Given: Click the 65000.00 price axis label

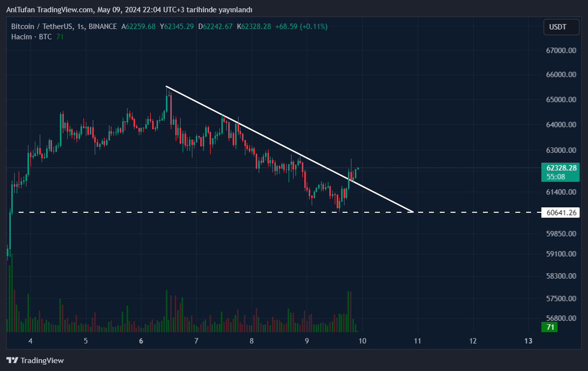Looking at the screenshot, I should pyautogui.click(x=561, y=100).
